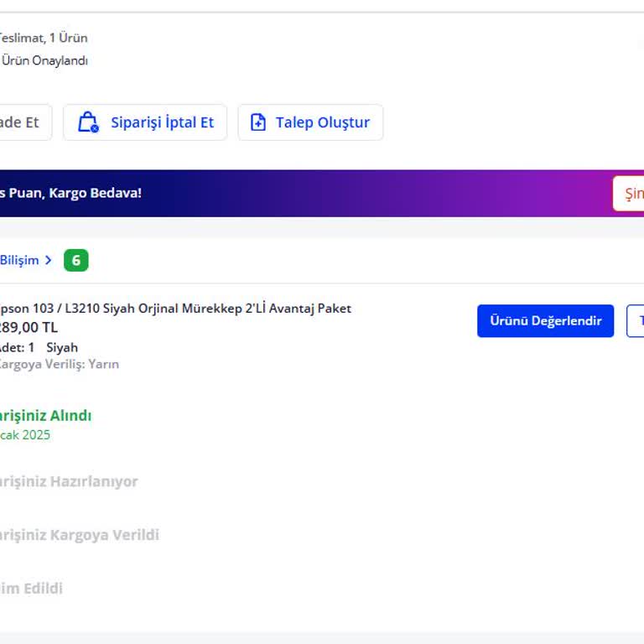Image resolution: width=644 pixels, height=644 pixels.
Task: Click the Siparişiniz Kargoya Verildi step
Action: [x=80, y=535]
